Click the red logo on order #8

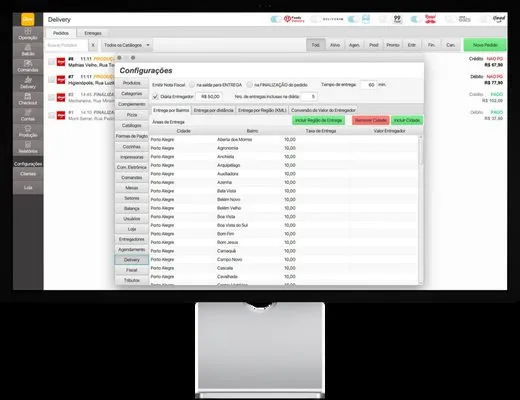coord(61,62)
